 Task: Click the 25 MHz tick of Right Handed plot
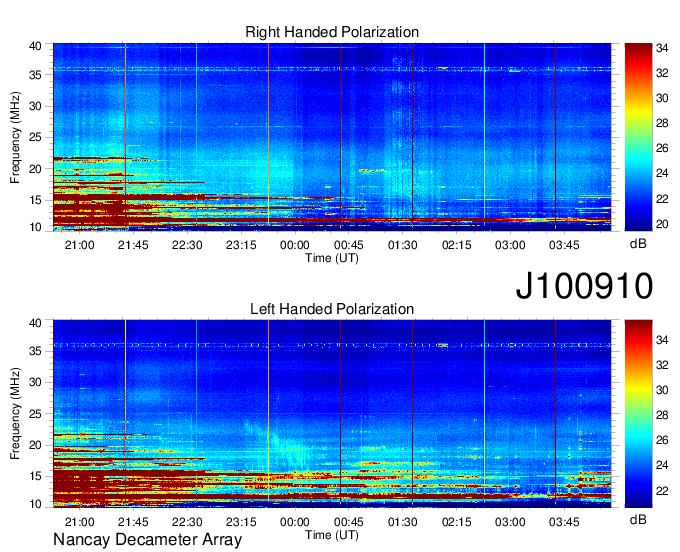[35, 137]
